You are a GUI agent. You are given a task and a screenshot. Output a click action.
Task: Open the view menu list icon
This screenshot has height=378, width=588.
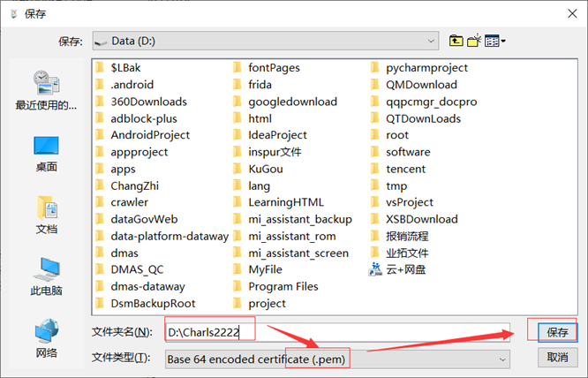pyautogui.click(x=494, y=41)
